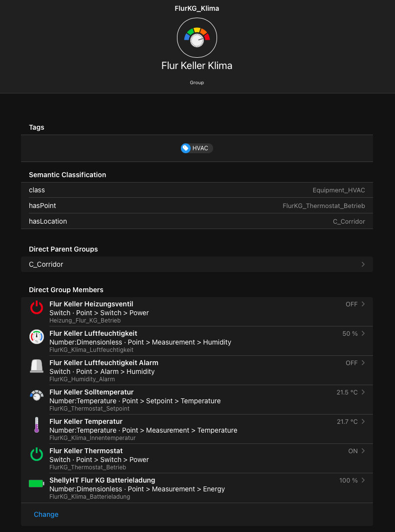
Task: Click the hasPoint semantic classification row
Action: pyautogui.click(x=197, y=206)
